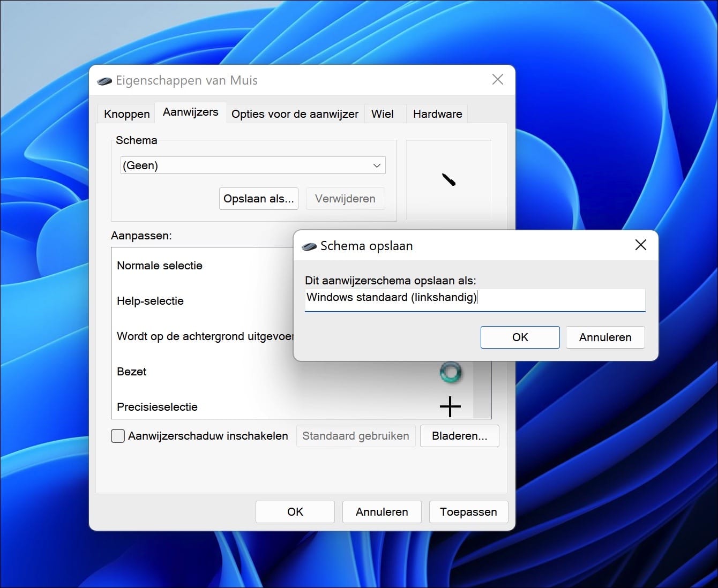Click the Bezet busy spinner cursor icon
The height and width of the screenshot is (588, 718).
click(451, 372)
